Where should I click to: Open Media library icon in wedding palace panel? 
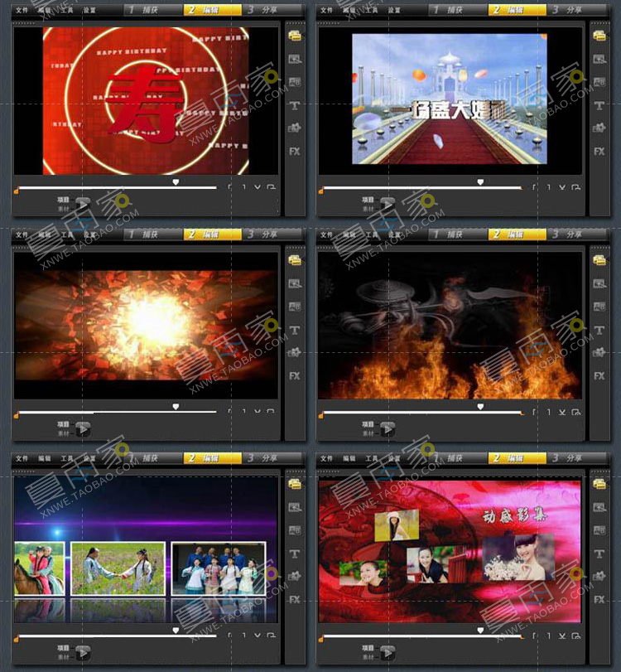[599, 36]
